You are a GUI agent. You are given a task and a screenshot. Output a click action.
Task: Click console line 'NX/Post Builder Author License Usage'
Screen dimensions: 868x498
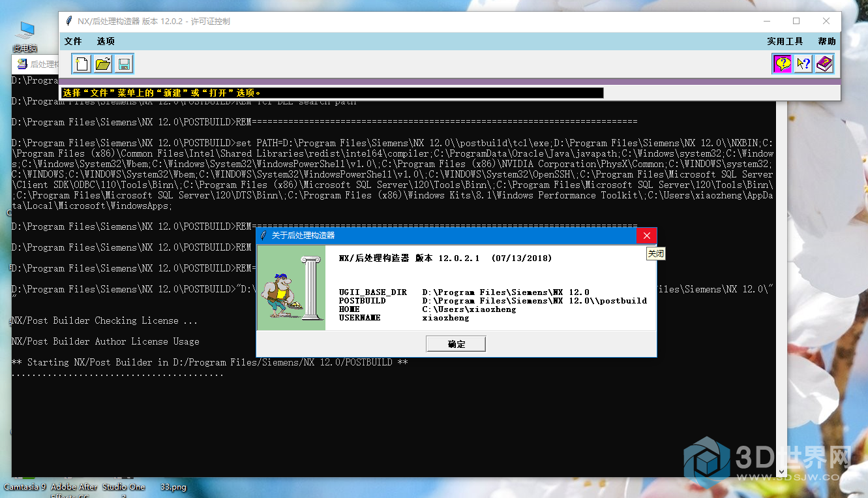point(106,341)
